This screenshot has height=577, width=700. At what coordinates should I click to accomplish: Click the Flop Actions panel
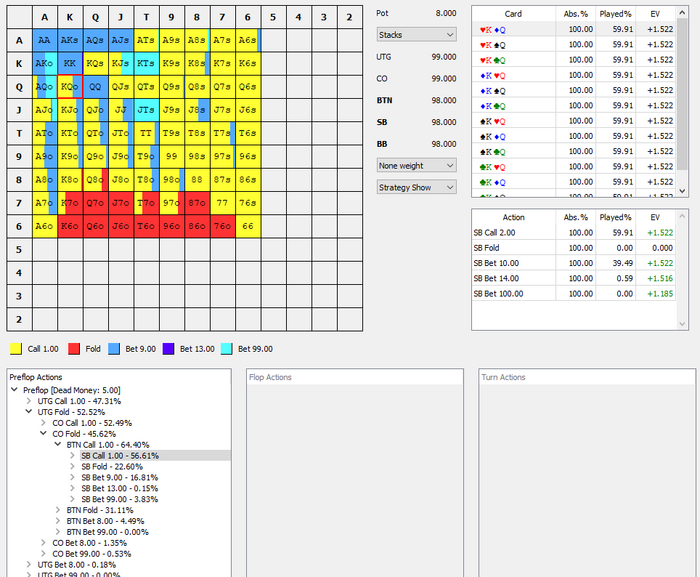[x=355, y=472]
